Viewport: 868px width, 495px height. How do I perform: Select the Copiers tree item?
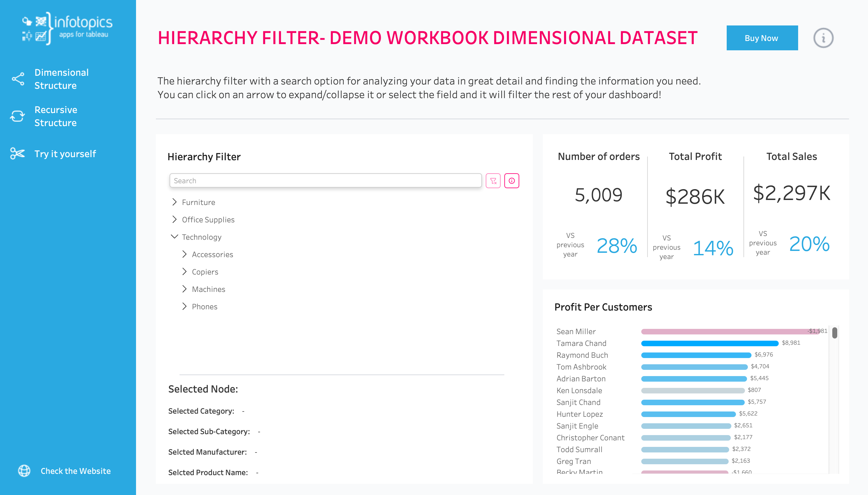coord(205,272)
